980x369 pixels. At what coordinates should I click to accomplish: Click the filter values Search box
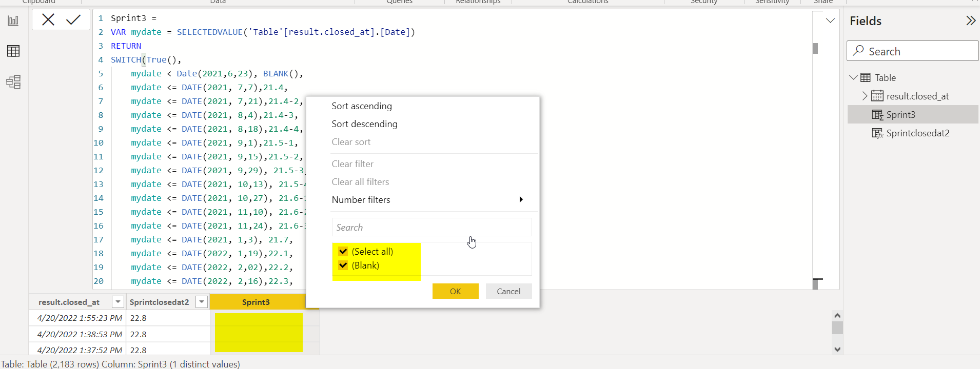432,228
